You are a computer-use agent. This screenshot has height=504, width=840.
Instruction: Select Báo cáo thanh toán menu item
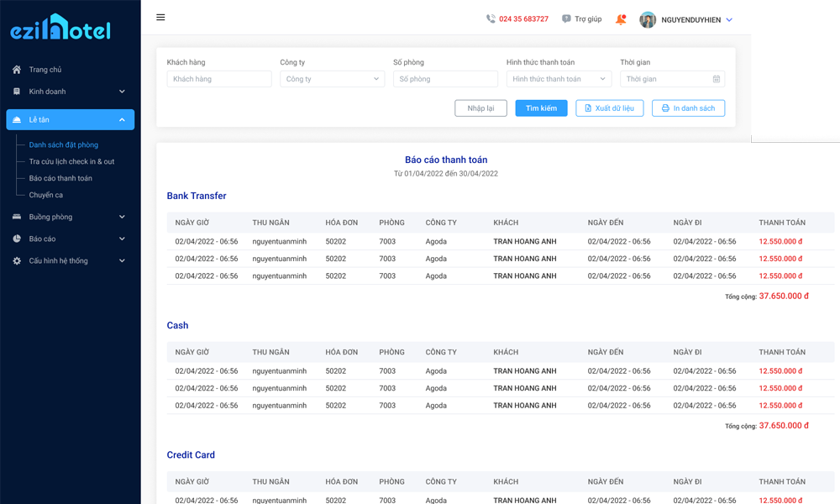(x=60, y=178)
